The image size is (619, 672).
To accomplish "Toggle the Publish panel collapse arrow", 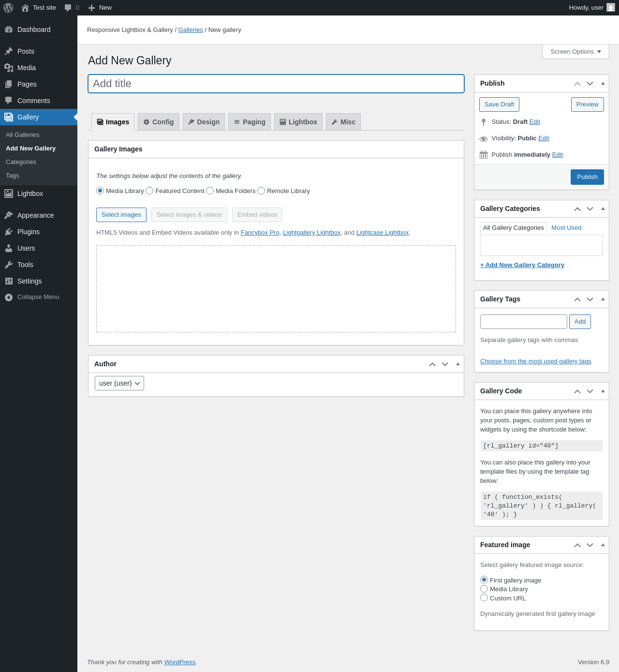I will click(x=603, y=83).
